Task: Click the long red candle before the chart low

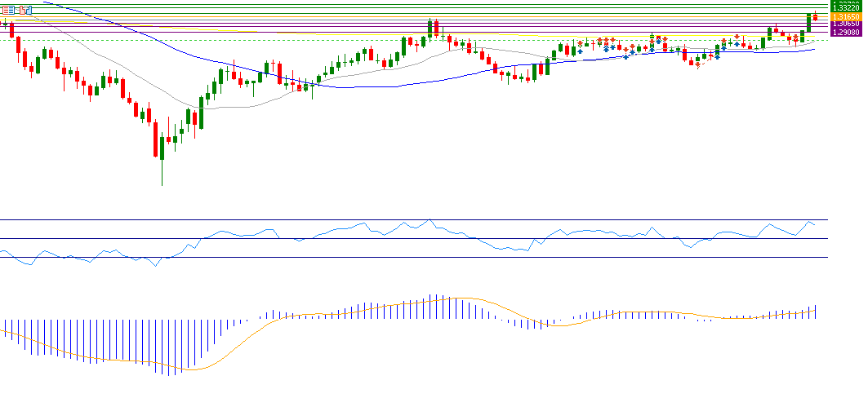Action: coord(155,139)
